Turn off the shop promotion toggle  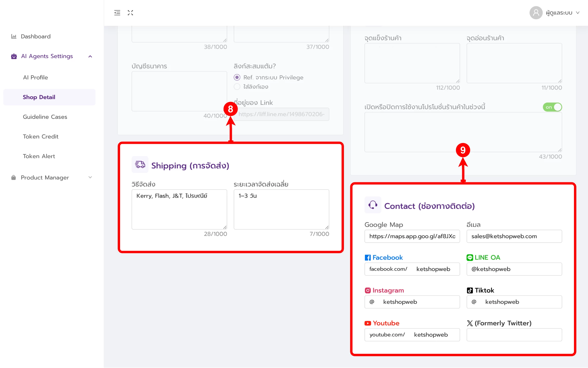click(552, 107)
